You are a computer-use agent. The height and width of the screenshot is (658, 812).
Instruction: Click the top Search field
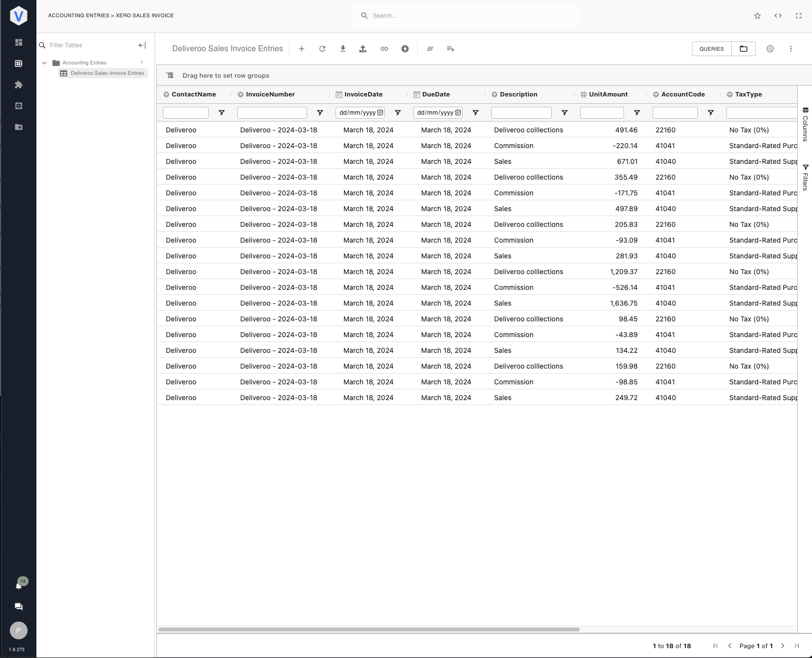pyautogui.click(x=467, y=16)
